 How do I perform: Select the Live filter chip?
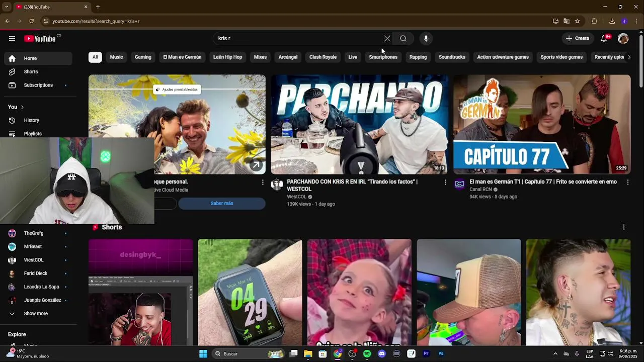coord(353,57)
